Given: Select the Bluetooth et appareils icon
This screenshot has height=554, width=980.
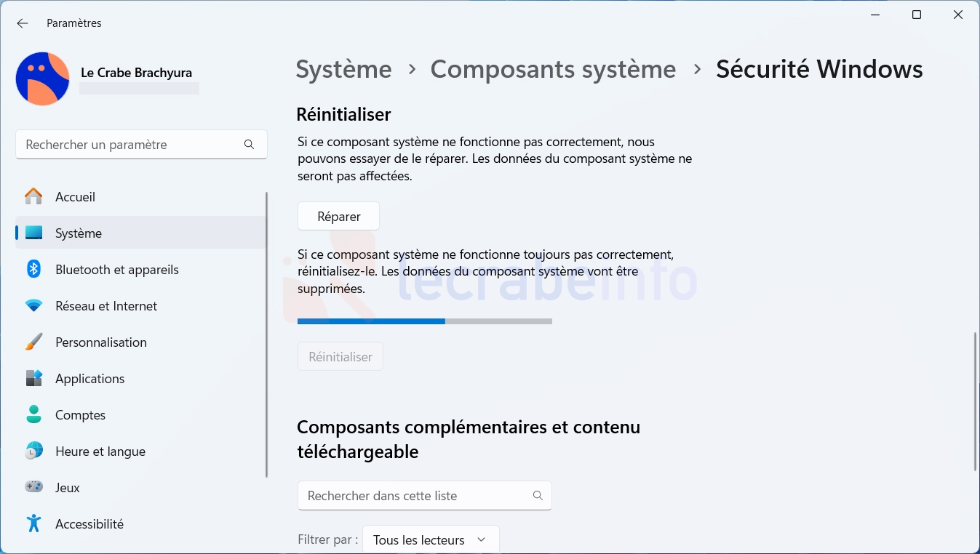Looking at the screenshot, I should coord(33,270).
